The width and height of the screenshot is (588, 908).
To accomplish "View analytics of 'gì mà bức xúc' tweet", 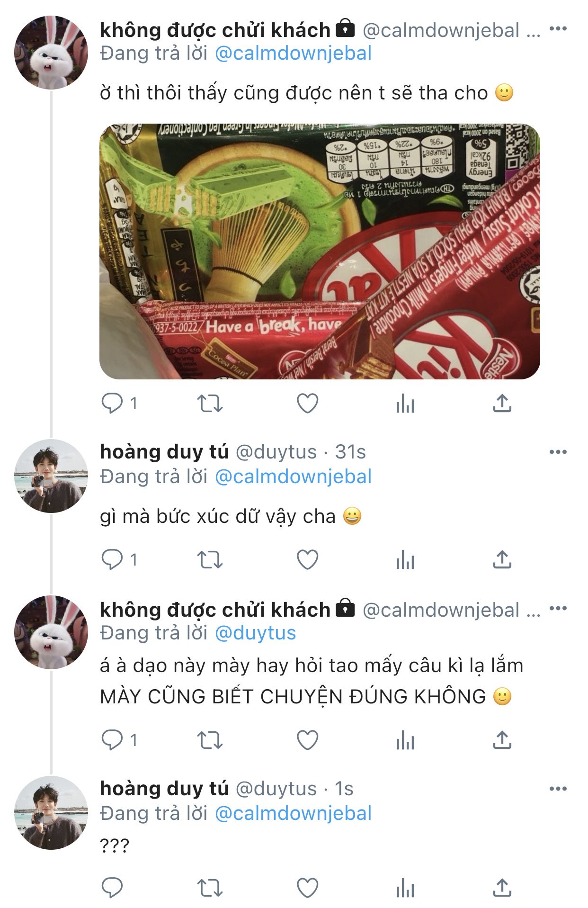I will tap(405, 560).
